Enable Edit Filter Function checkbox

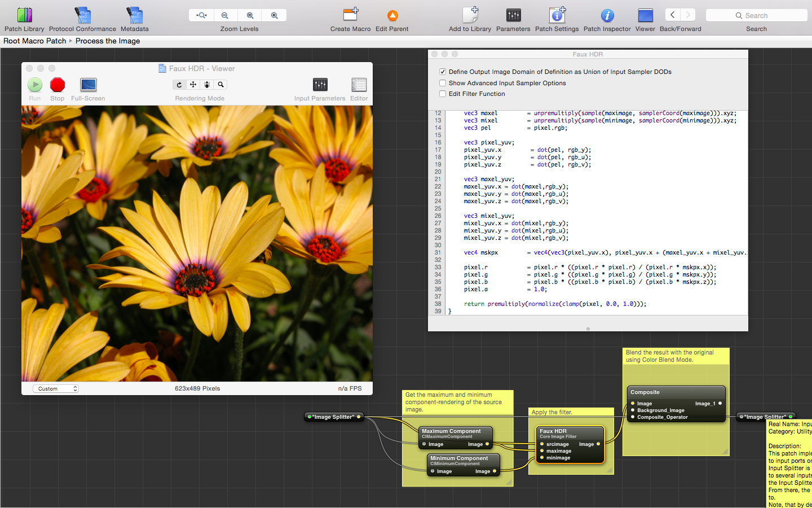pyautogui.click(x=443, y=94)
